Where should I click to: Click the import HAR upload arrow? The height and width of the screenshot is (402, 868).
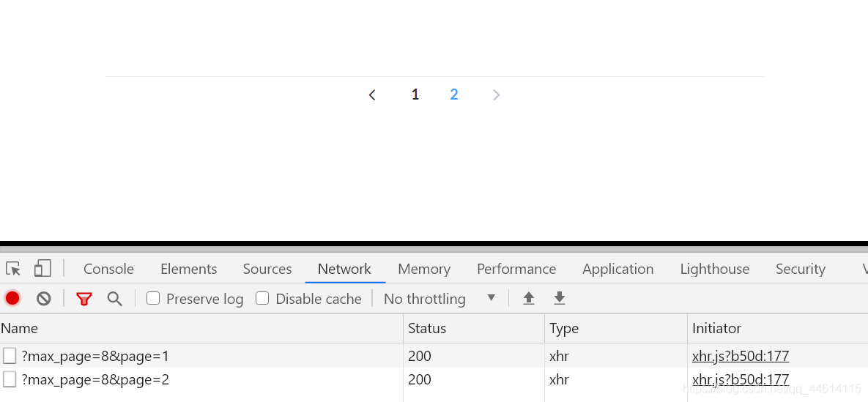click(529, 298)
